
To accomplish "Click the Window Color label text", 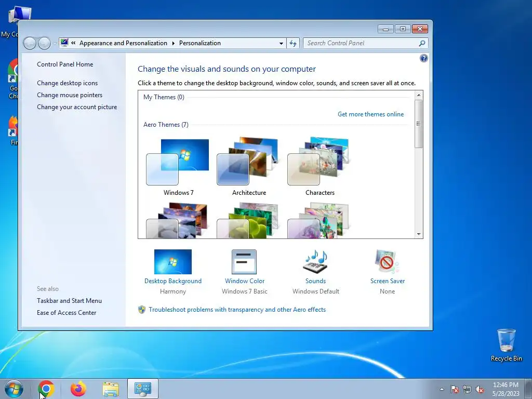I will (245, 281).
